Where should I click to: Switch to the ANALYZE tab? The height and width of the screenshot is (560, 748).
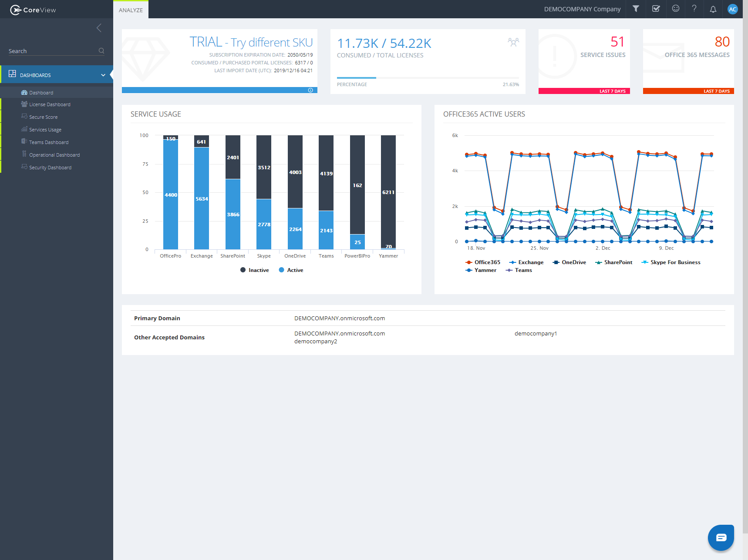pyautogui.click(x=131, y=10)
